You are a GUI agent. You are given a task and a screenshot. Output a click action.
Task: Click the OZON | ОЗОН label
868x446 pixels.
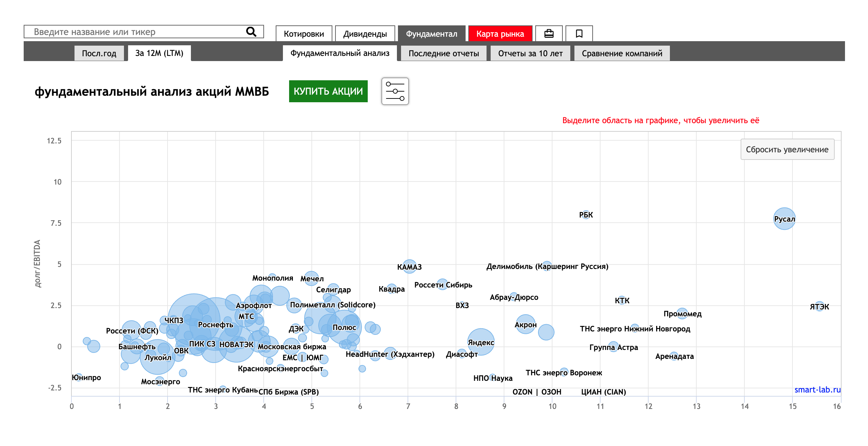(x=537, y=392)
